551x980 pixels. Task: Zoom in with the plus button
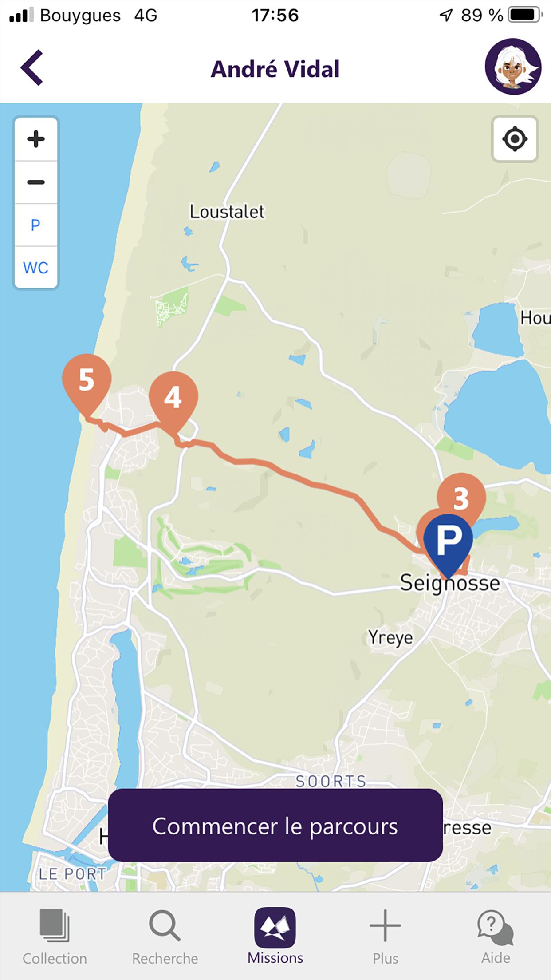coord(36,139)
